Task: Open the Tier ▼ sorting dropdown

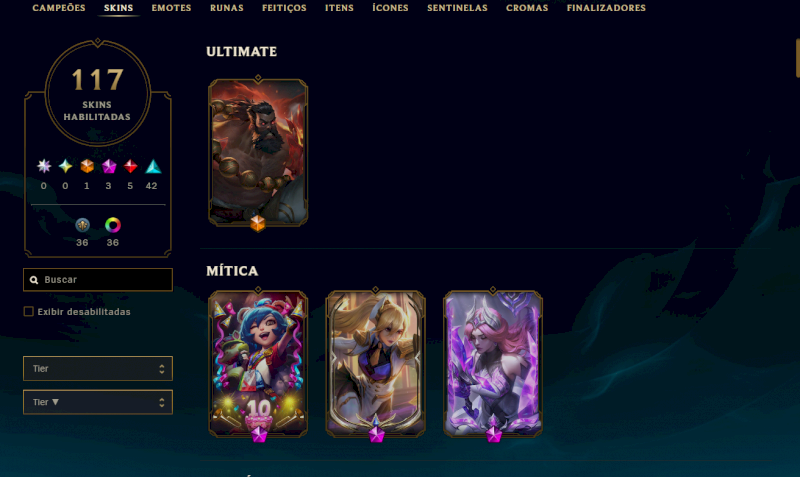Action: click(98, 403)
